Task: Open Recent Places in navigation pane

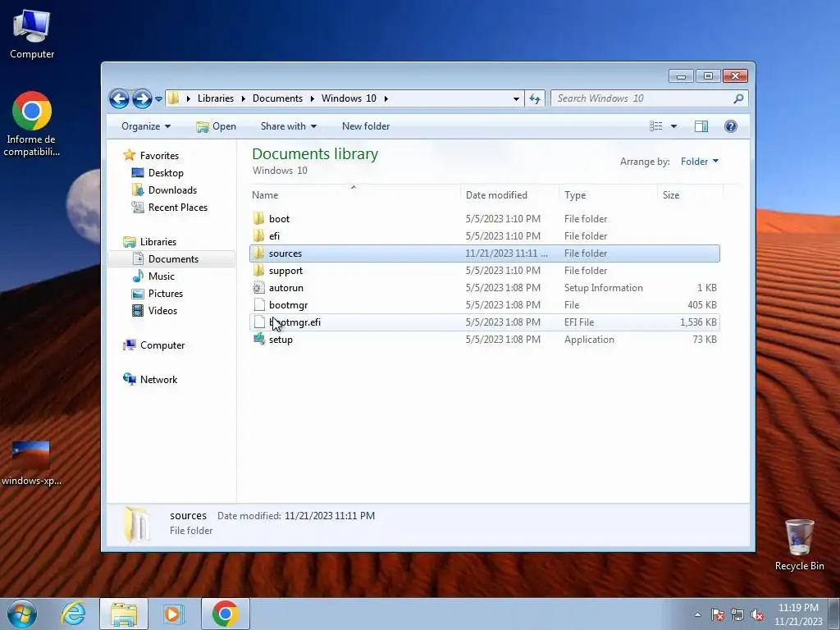Action: (x=177, y=208)
